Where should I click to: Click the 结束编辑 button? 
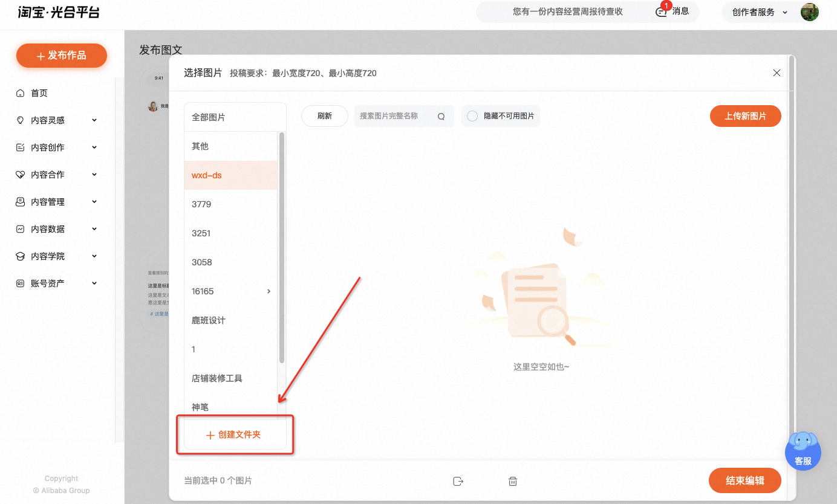point(745,481)
